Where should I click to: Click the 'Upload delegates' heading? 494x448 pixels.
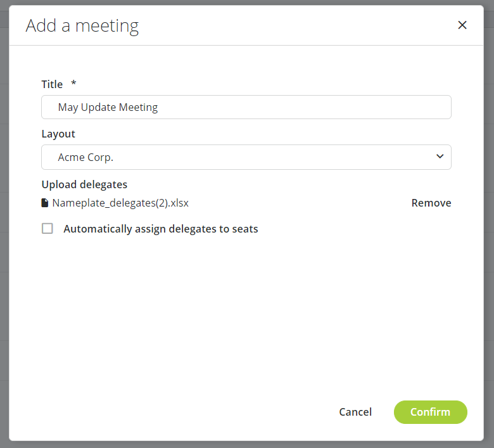84,184
